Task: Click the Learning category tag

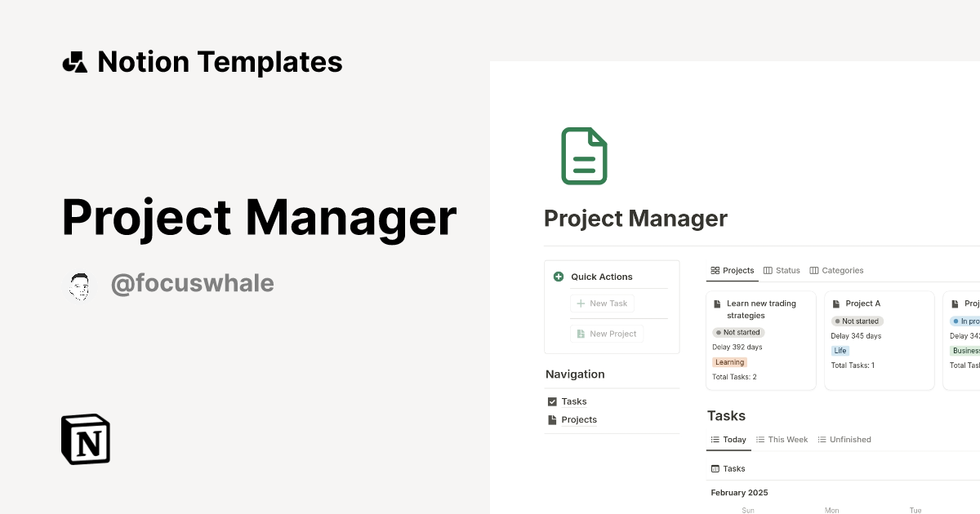Action: (x=729, y=361)
